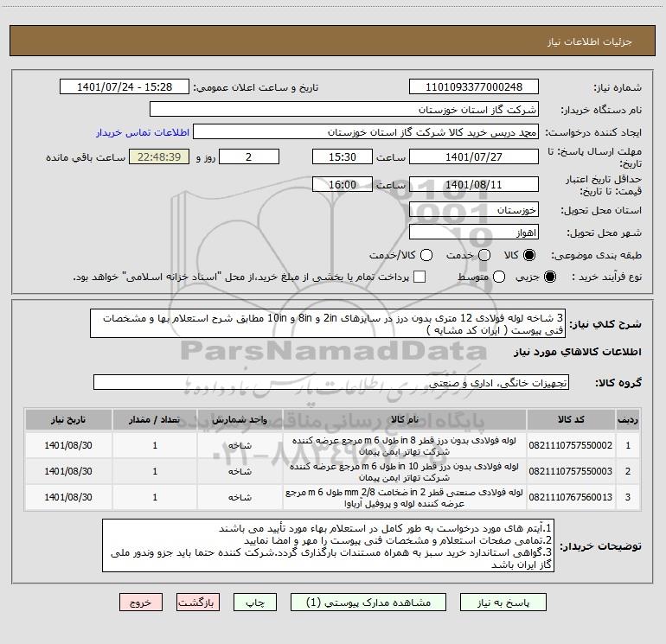Viewport: 666px width, 644px height.
Task: Click the price validity date 1401/08/11
Action: click(474, 185)
